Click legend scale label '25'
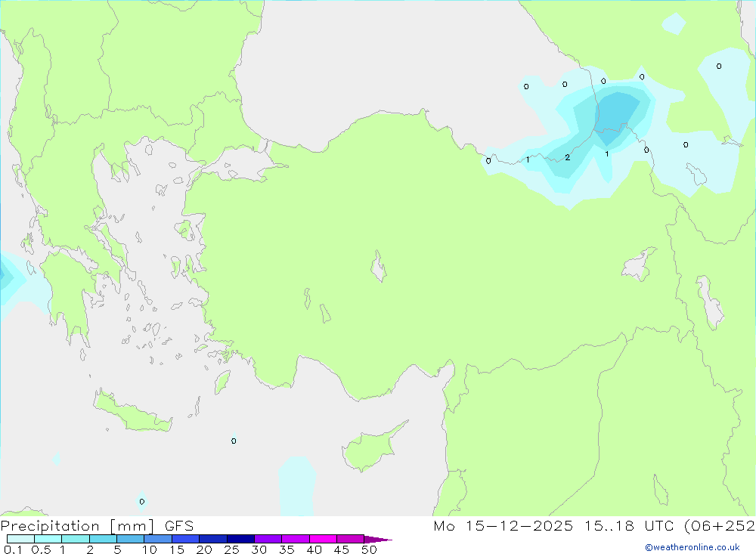756x554 pixels. [231, 549]
